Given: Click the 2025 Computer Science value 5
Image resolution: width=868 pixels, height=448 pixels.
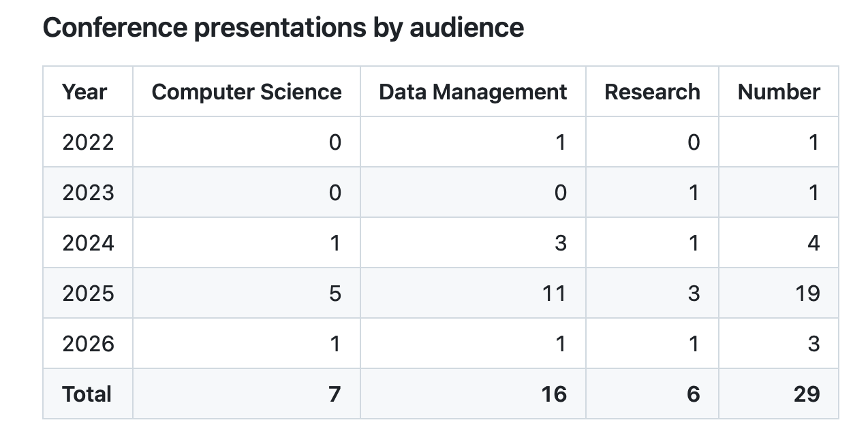Looking at the screenshot, I should 335,293.
